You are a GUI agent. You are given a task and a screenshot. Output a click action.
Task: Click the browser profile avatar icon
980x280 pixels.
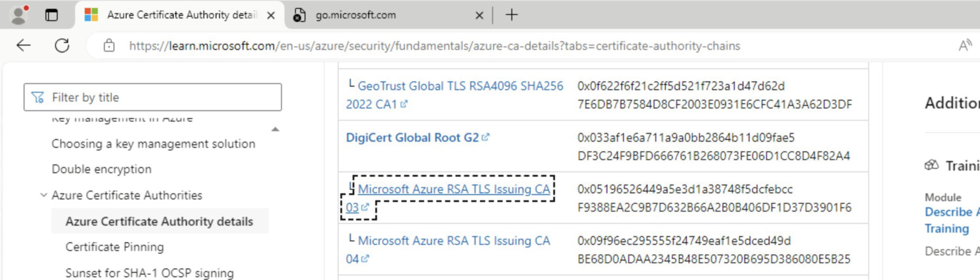pos(19,15)
